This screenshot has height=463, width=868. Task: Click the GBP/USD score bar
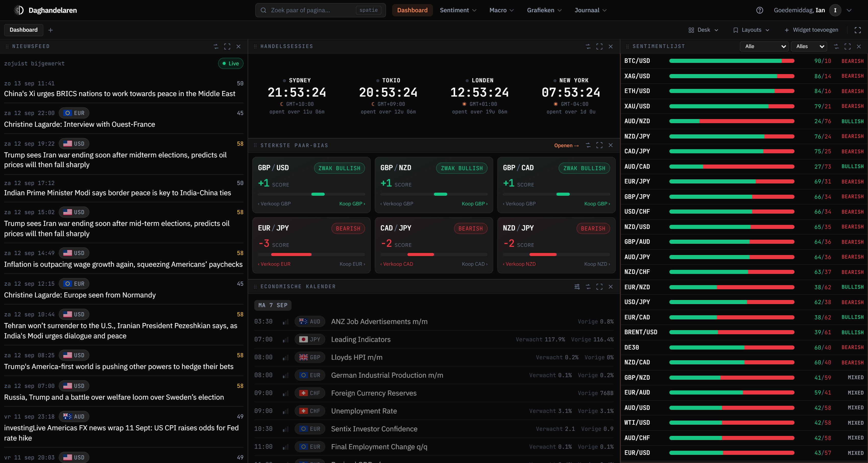tap(311, 194)
